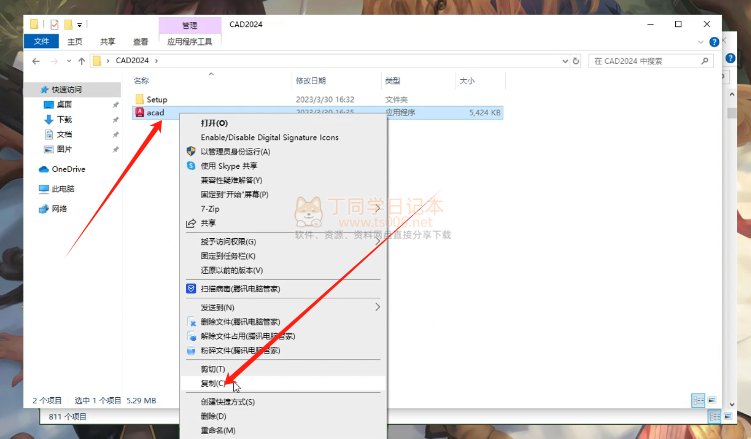Click the 在 CAD2024 中搜索 search box
Screen dimensions: 751x439
650,61
